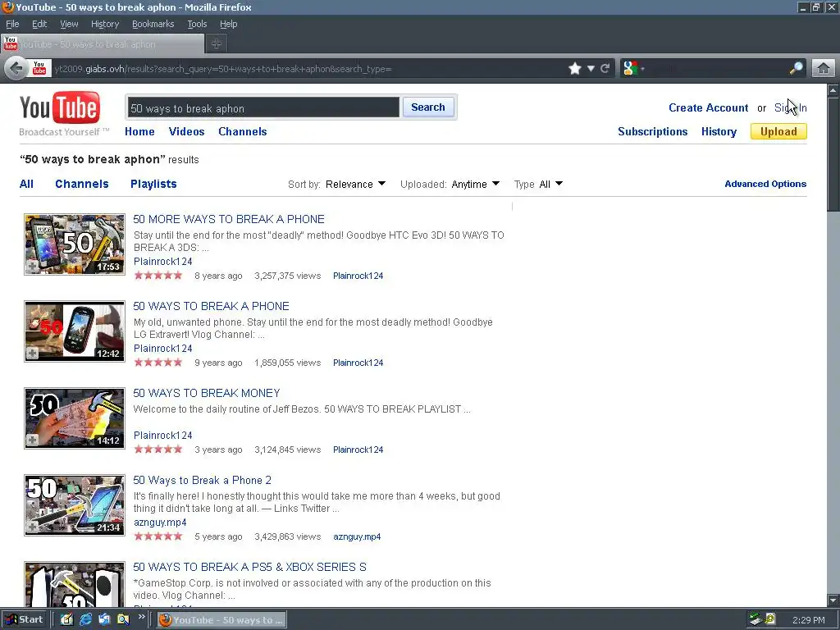Screen dimensions: 840x630
Task: Add 50 WAYS TO BREAK A PHONE to queue
Action: click(32, 353)
